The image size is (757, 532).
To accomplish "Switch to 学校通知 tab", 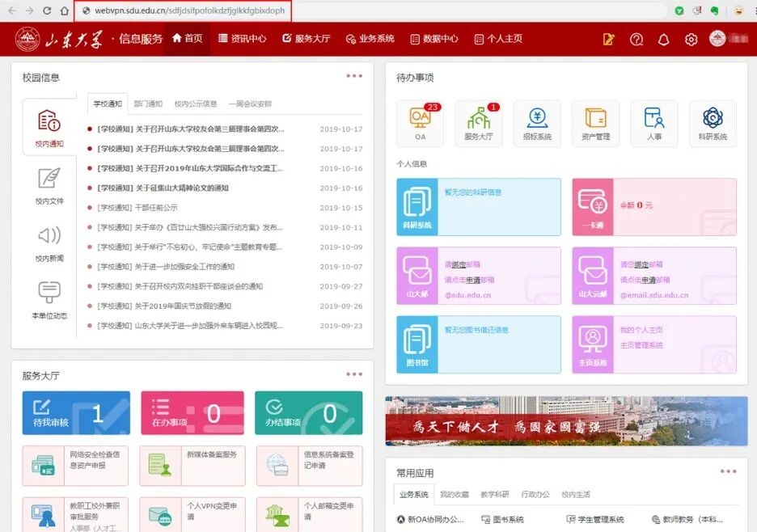I will pos(108,103).
